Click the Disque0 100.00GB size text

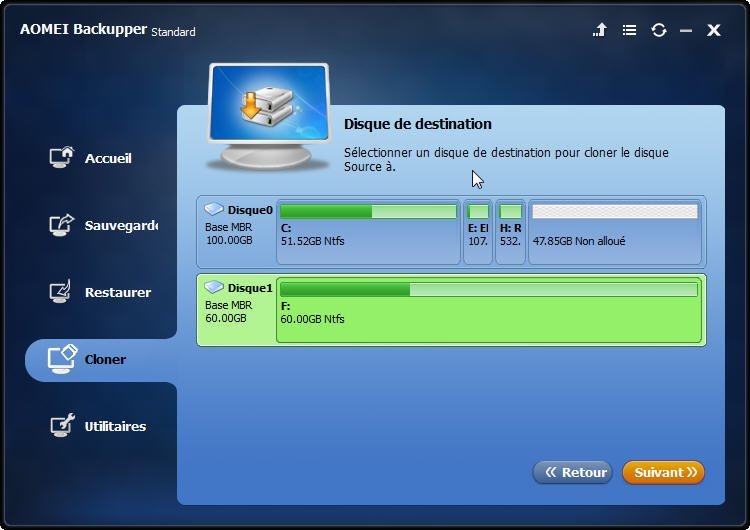[229, 240]
